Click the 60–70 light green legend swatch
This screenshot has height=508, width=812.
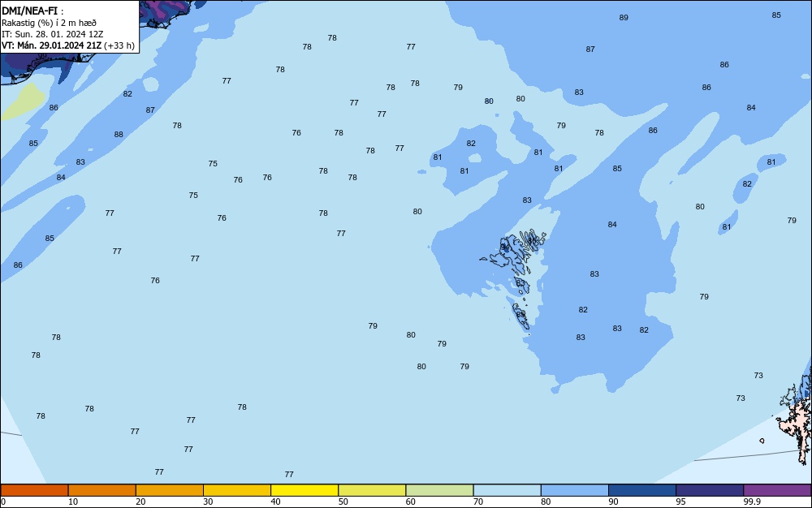[439, 490]
